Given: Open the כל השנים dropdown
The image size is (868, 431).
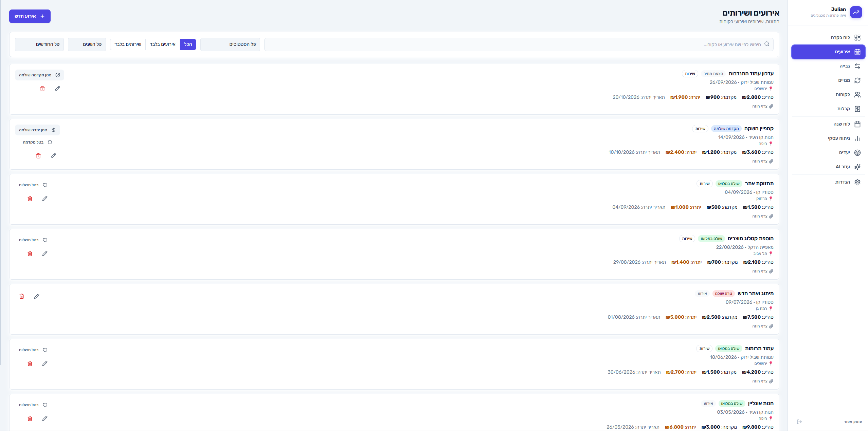Looking at the screenshot, I should (x=87, y=44).
